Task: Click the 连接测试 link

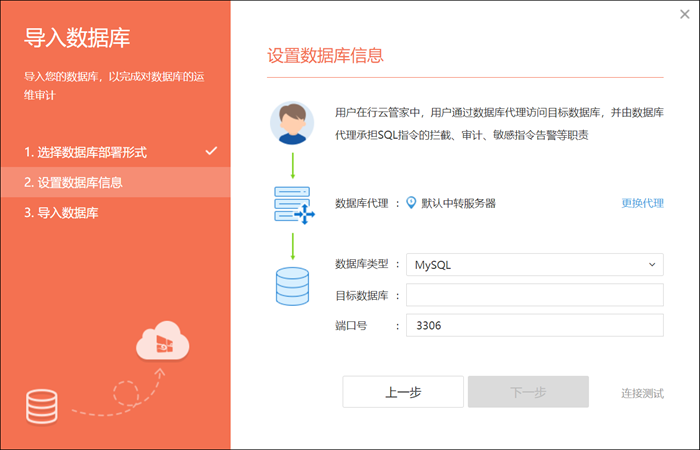Action: pyautogui.click(x=642, y=393)
